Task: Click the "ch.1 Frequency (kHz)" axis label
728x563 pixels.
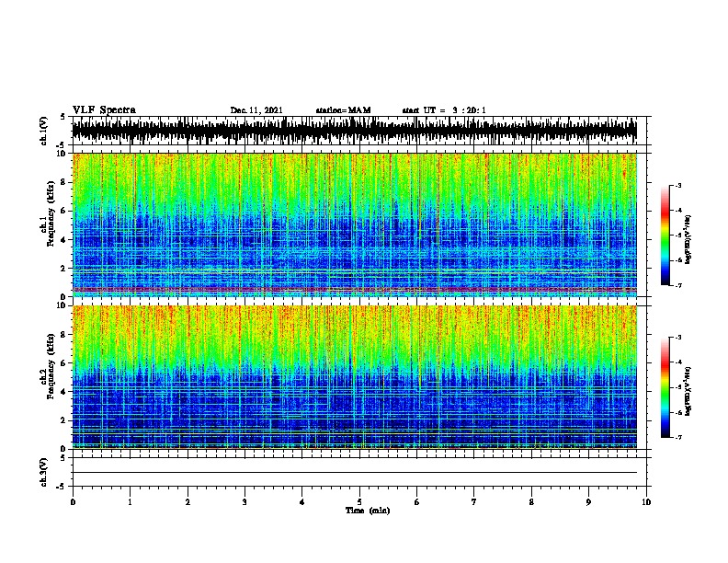Action: point(49,213)
